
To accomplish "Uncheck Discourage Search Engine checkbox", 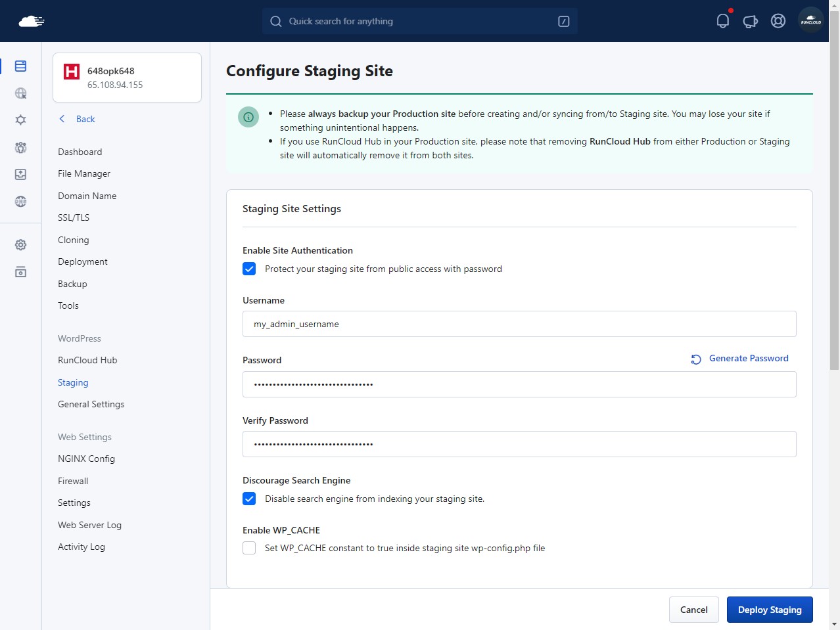I will 249,499.
